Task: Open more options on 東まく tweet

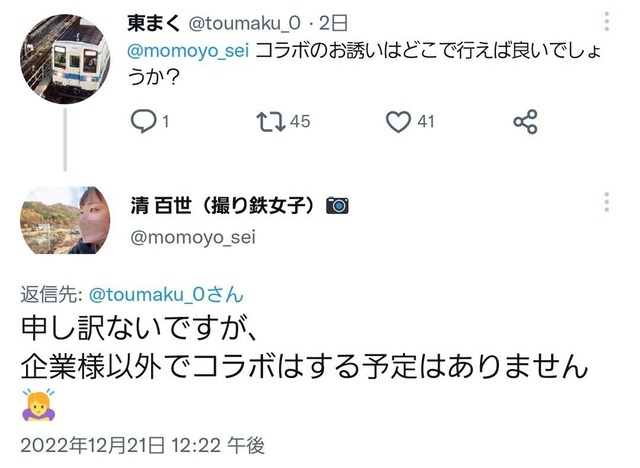Action: tap(607, 21)
